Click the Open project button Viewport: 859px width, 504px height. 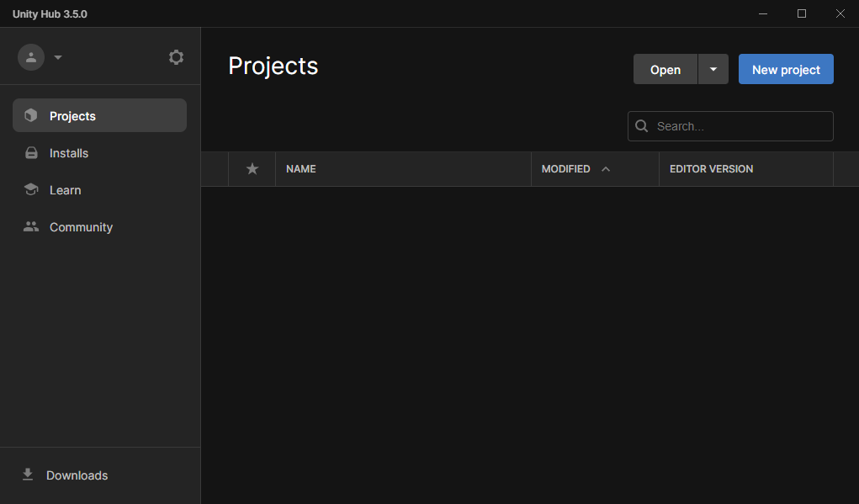click(x=665, y=69)
